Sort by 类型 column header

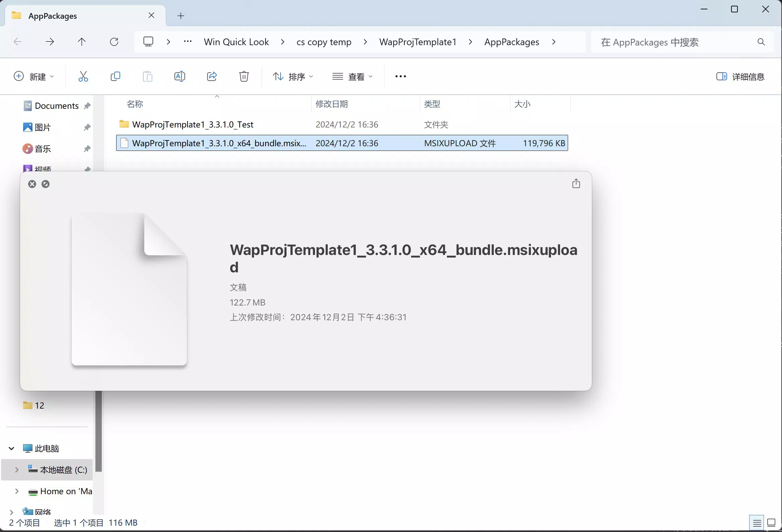click(432, 104)
